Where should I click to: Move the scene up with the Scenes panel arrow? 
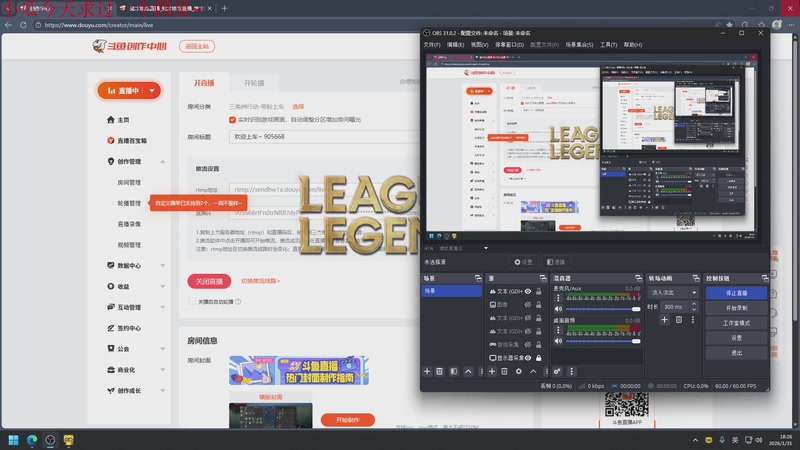pyautogui.click(x=468, y=371)
